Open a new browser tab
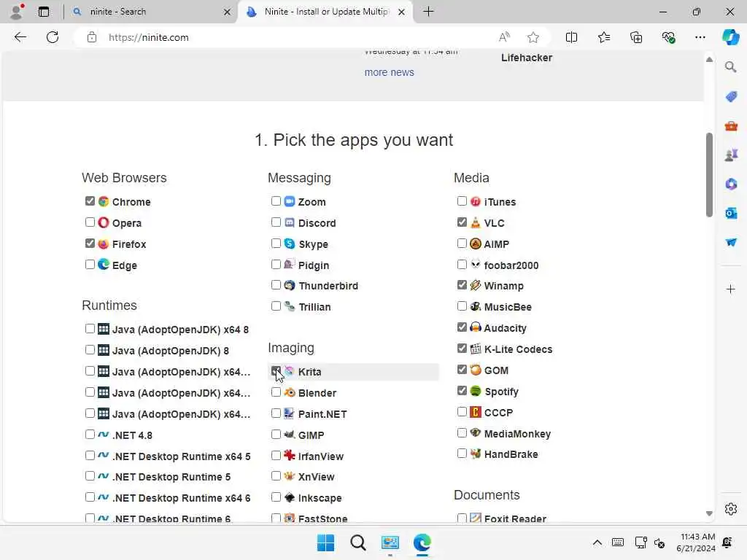Image resolution: width=747 pixels, height=560 pixels. point(428,12)
